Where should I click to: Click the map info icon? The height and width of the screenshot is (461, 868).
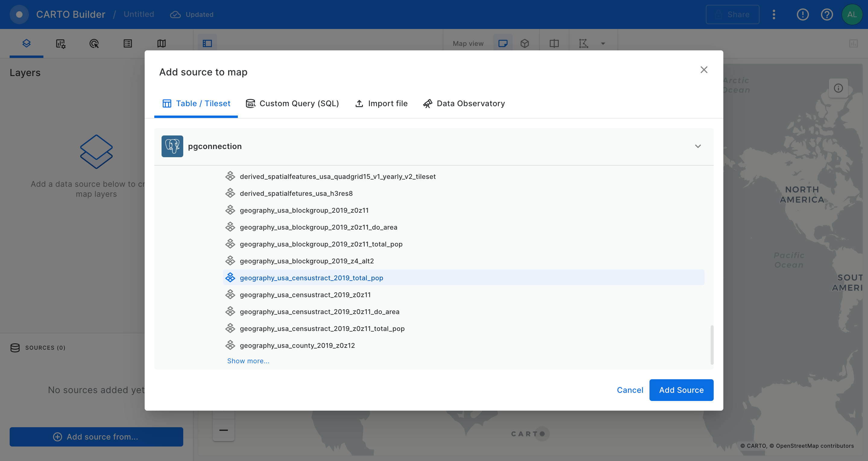tap(838, 88)
